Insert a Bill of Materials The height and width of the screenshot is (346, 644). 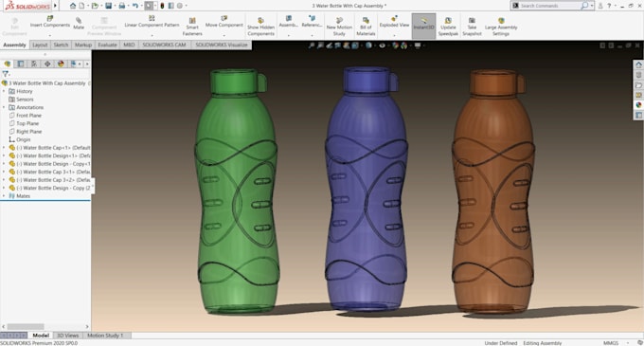(366, 27)
